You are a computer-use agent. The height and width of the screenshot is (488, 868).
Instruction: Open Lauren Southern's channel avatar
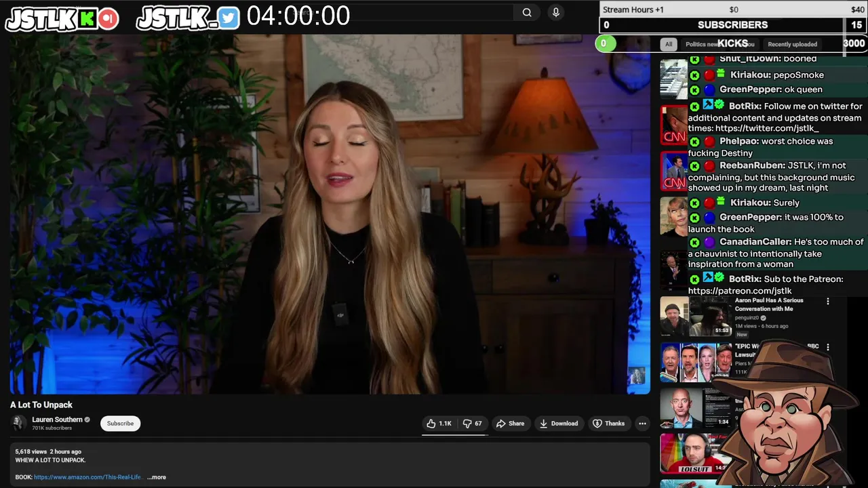tap(18, 423)
